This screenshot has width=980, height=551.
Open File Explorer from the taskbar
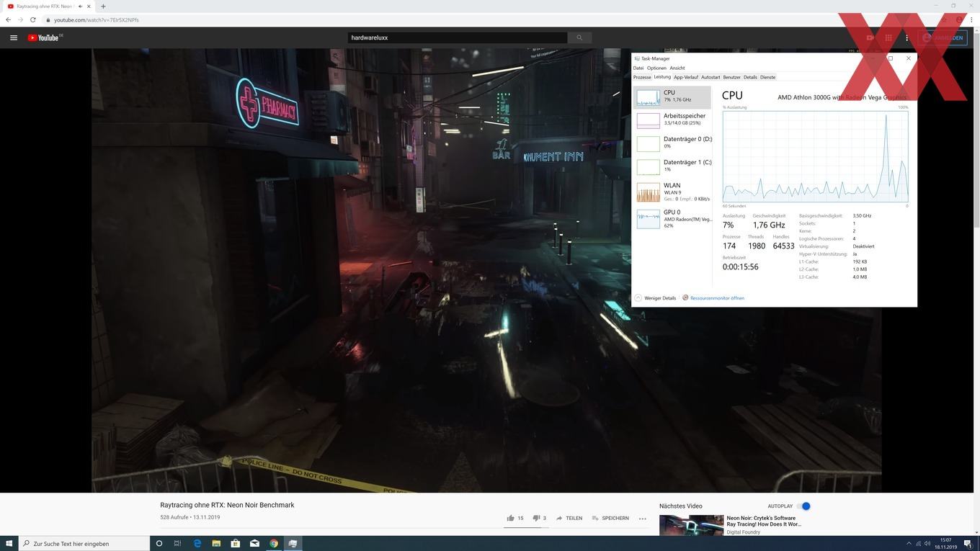click(216, 543)
